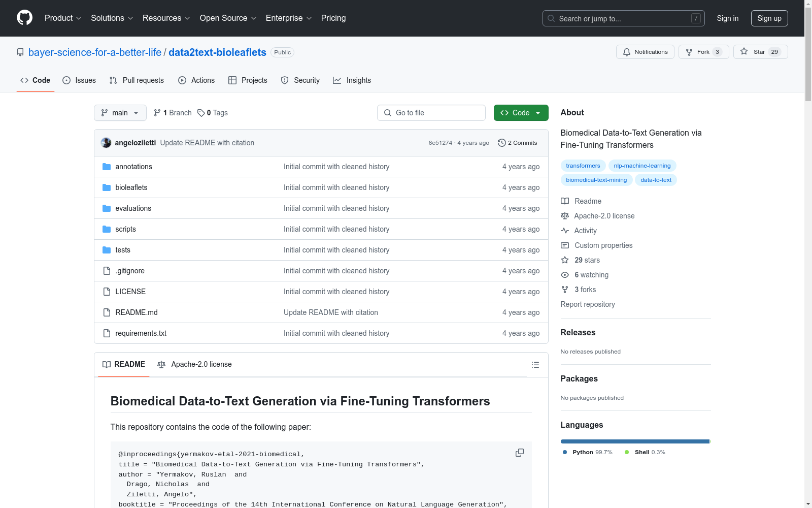Click the pulse icon beside Activity

(x=565, y=231)
